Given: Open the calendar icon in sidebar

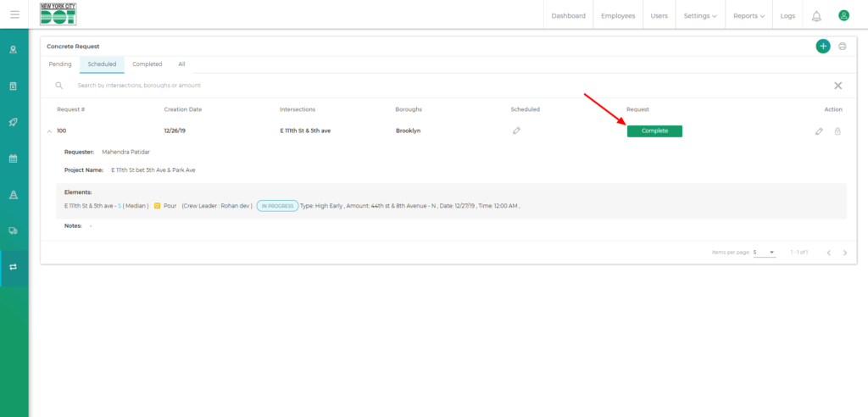Looking at the screenshot, I should click(x=14, y=158).
